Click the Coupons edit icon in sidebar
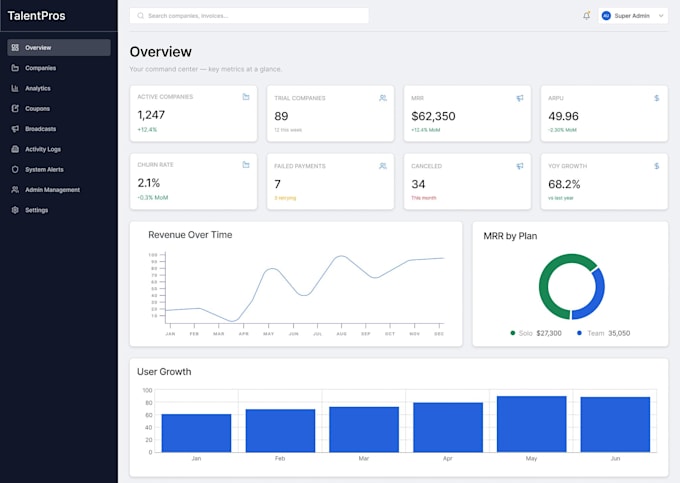The height and width of the screenshot is (483, 680). tap(15, 108)
